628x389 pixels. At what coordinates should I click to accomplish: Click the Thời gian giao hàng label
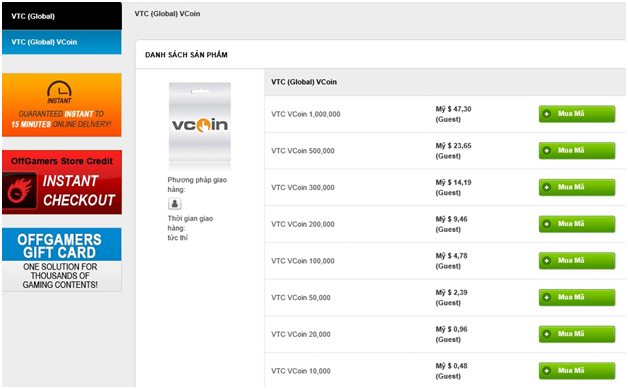(190, 223)
